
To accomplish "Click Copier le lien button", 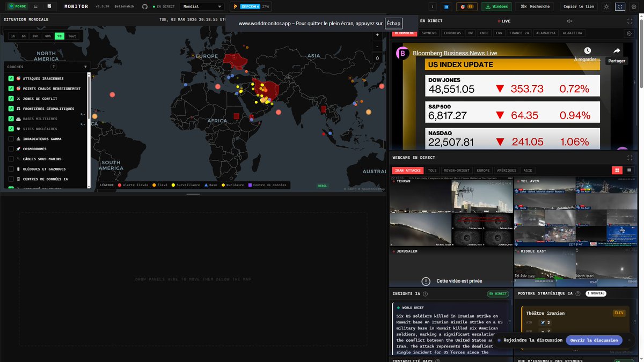I will (579, 6).
